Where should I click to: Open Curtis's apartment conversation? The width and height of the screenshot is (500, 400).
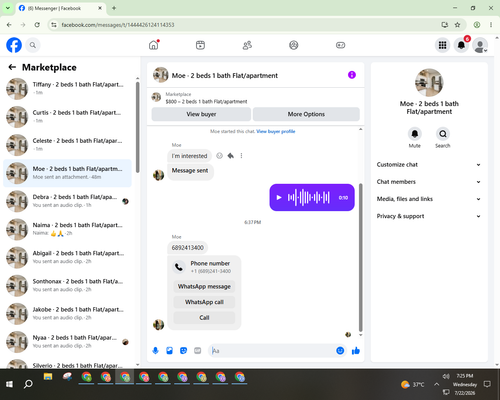(68, 117)
